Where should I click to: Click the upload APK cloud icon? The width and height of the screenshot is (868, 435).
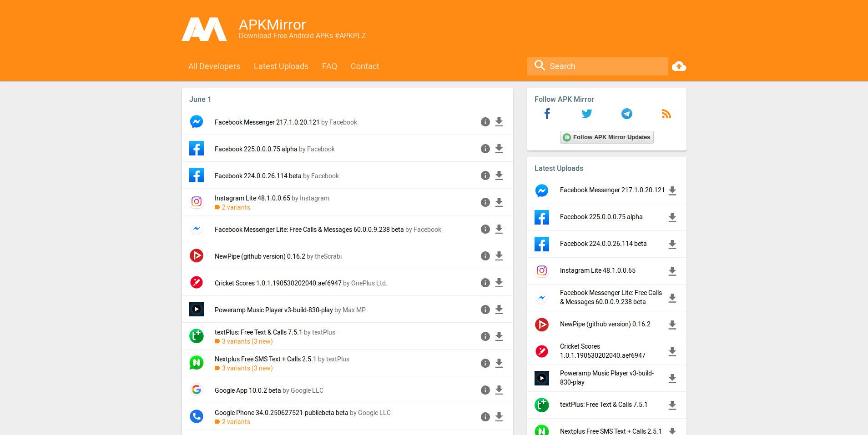pos(679,66)
